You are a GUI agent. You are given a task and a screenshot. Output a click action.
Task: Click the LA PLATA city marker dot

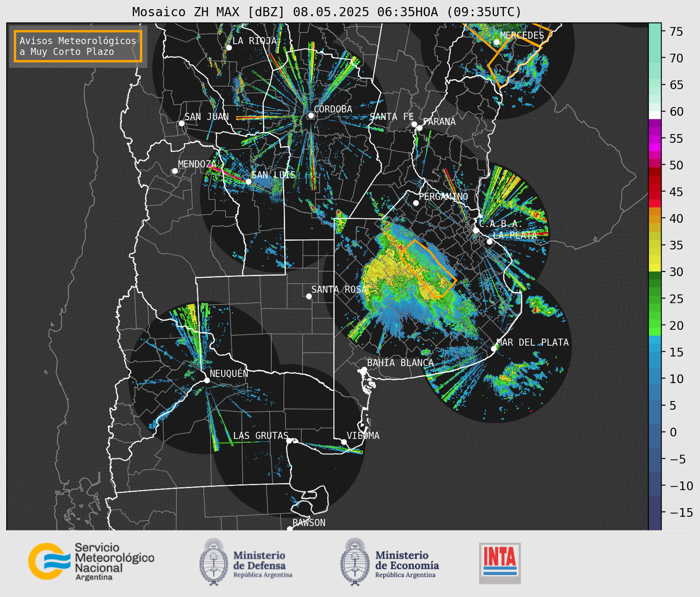coord(490,242)
